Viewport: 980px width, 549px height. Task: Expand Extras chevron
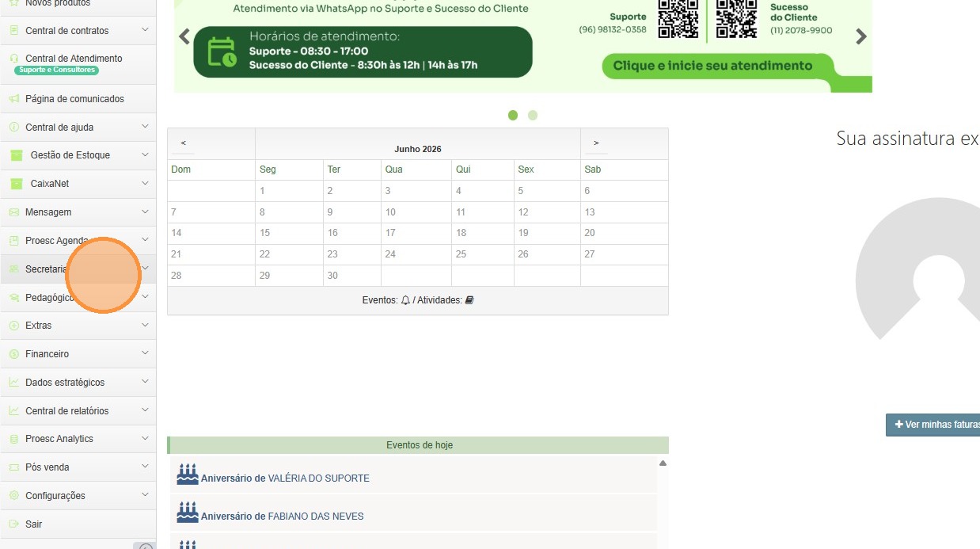[x=145, y=326]
